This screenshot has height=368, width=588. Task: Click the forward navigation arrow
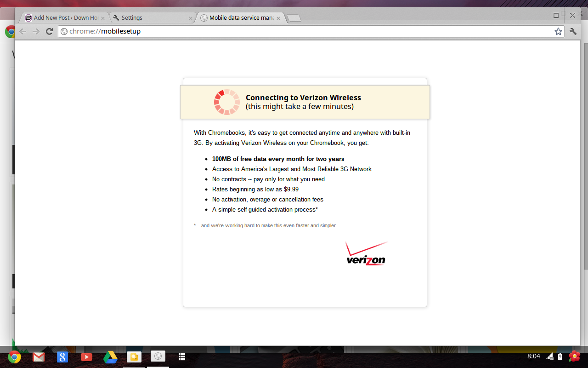coord(36,31)
